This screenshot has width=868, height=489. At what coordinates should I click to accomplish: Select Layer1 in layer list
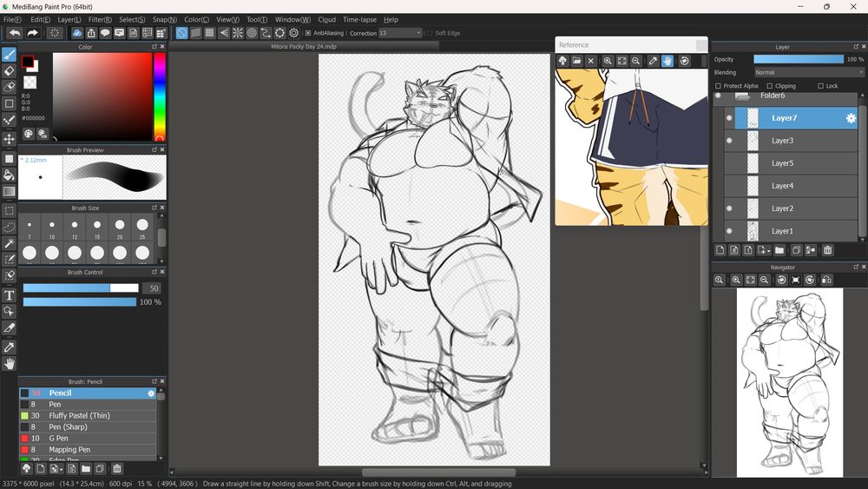pyautogui.click(x=791, y=231)
